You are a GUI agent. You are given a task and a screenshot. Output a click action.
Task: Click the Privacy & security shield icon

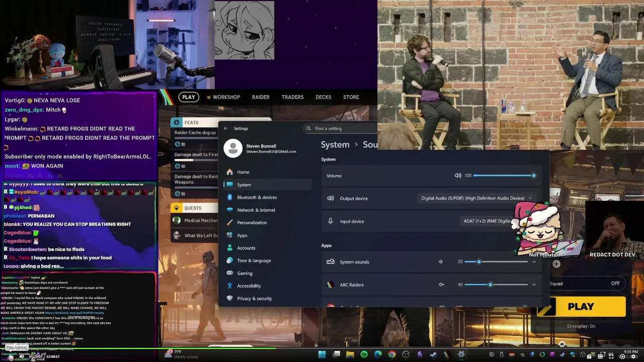click(x=230, y=298)
